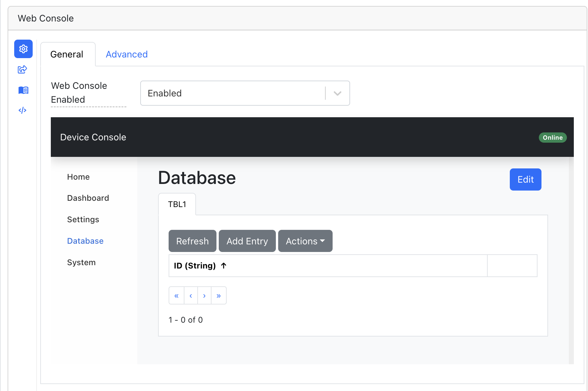Viewport: 588px width, 391px height.
Task: Open the code brackets sidebar icon
Action: tap(22, 110)
